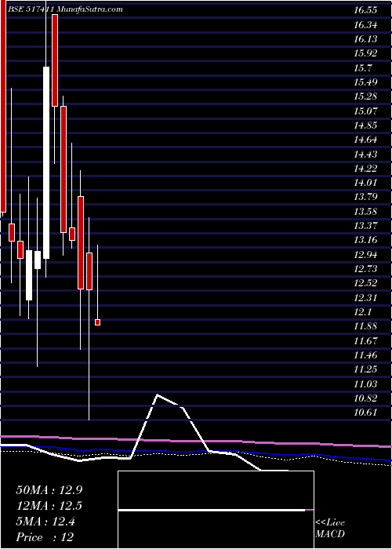Click the 14.85 price axis label
Screen dimensions: 392x549
[x=365, y=125]
